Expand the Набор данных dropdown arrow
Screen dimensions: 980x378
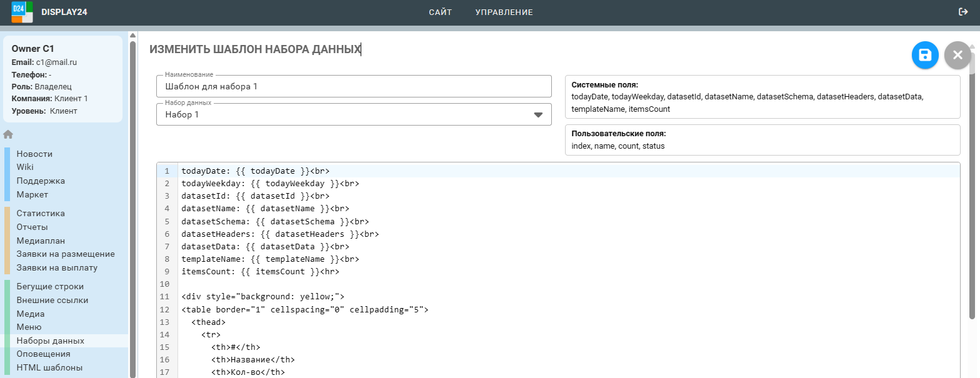tap(537, 115)
